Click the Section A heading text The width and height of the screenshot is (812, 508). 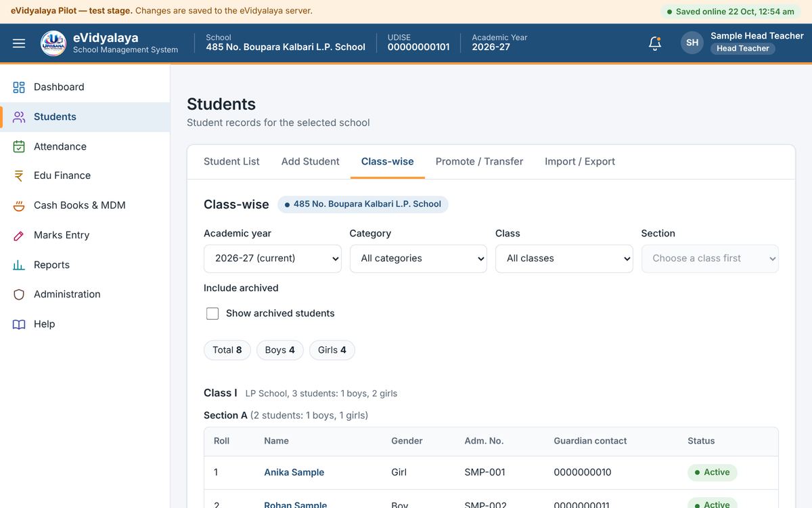click(225, 415)
